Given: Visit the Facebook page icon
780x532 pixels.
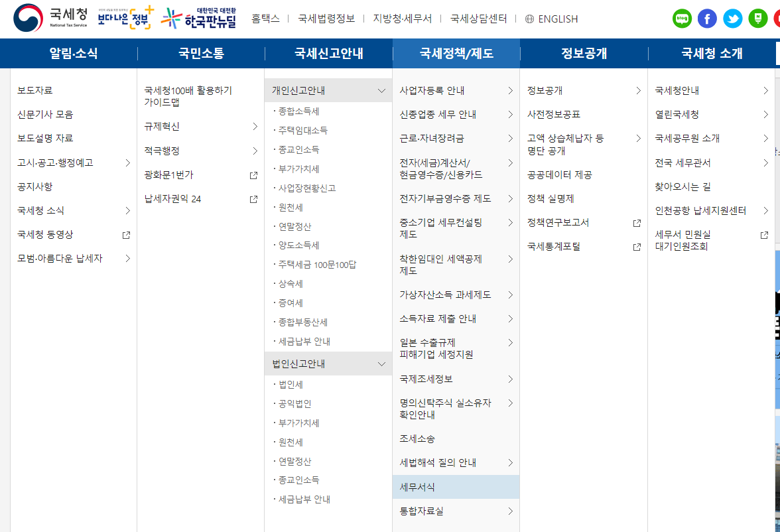Looking at the screenshot, I should coord(707,19).
